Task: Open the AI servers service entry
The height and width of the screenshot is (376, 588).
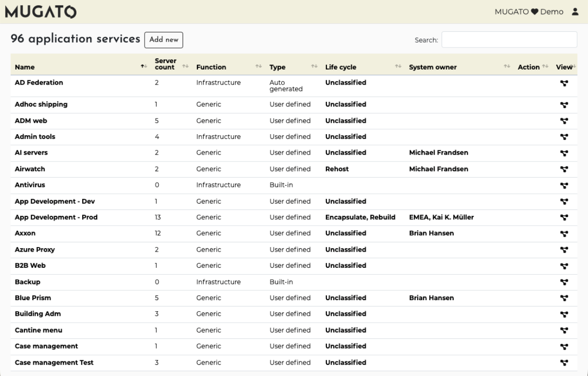Action: click(31, 153)
